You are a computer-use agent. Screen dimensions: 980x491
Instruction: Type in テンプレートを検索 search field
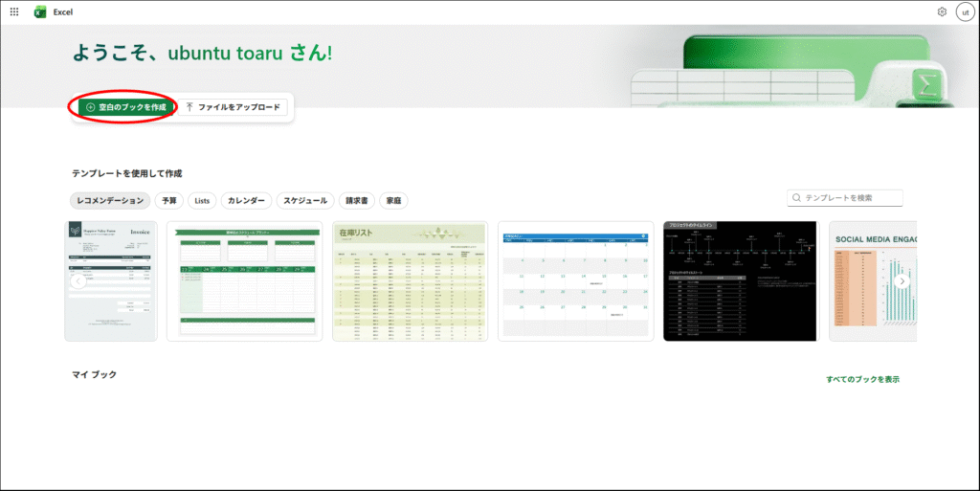[850, 197]
